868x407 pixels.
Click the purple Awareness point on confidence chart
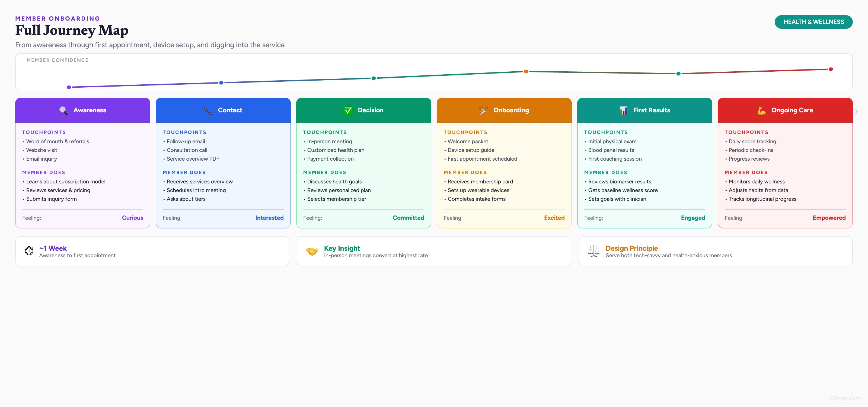coord(69,87)
